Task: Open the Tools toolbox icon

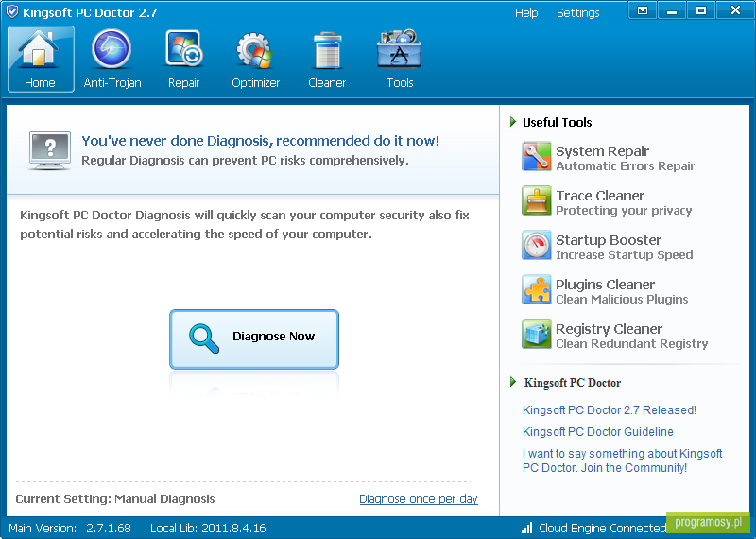Action: [x=399, y=49]
